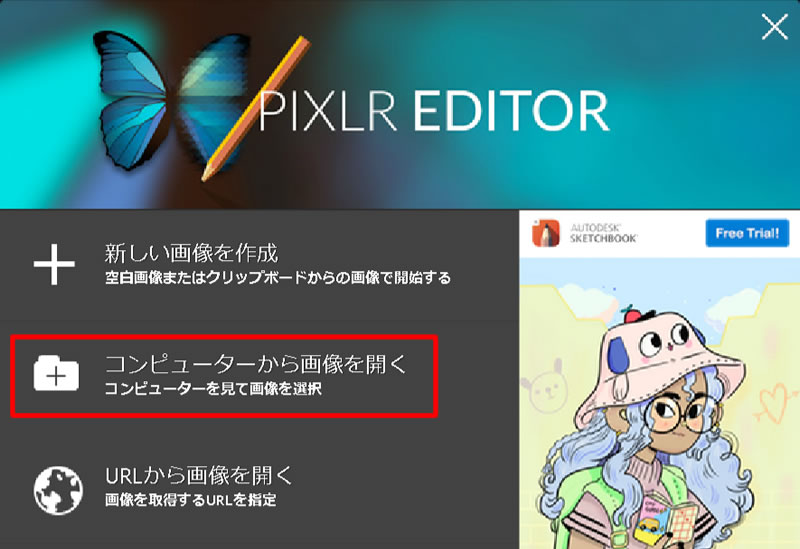This screenshot has height=549, width=800.
Task: Click subtitle 画像を取得するURLを指定
Action: click(190, 500)
